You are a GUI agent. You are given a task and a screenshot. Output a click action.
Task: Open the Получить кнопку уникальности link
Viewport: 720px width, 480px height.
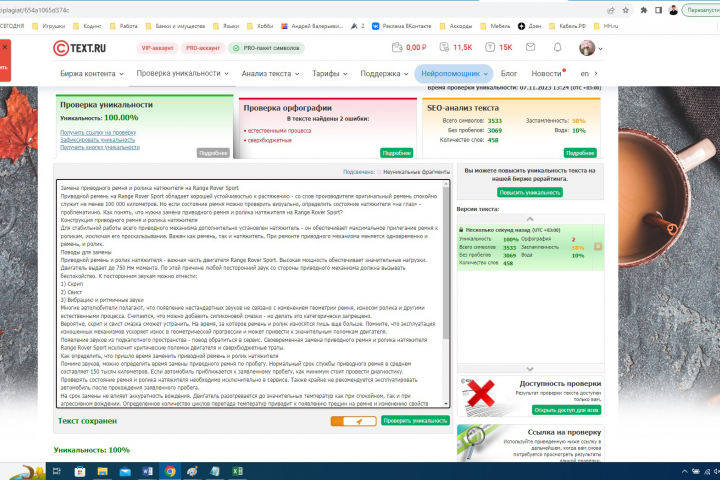(100, 147)
